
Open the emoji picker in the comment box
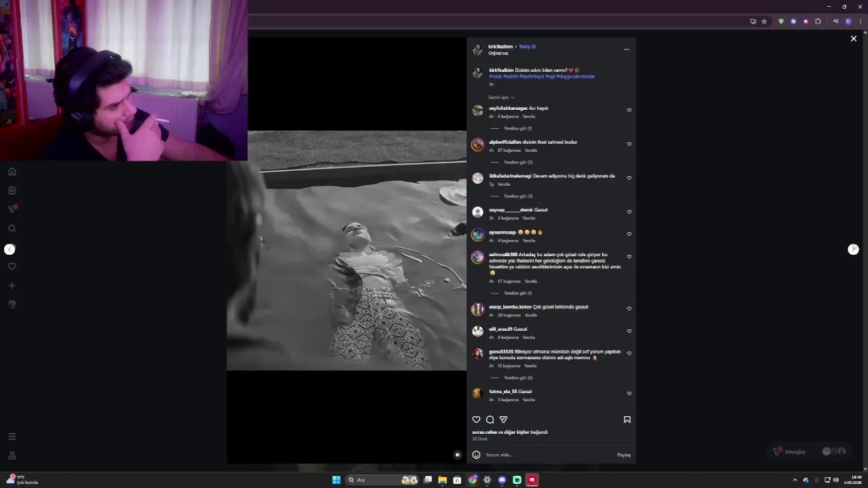coord(476,455)
